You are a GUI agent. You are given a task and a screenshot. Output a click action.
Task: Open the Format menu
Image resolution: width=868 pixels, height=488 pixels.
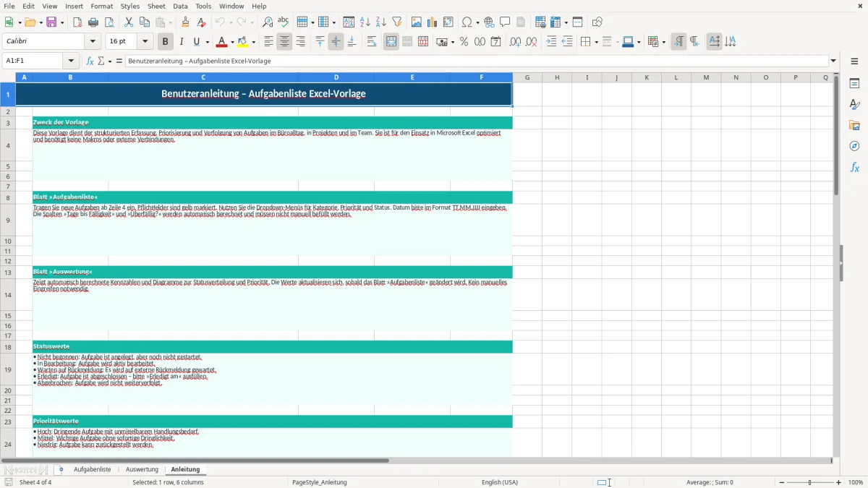pyautogui.click(x=102, y=6)
